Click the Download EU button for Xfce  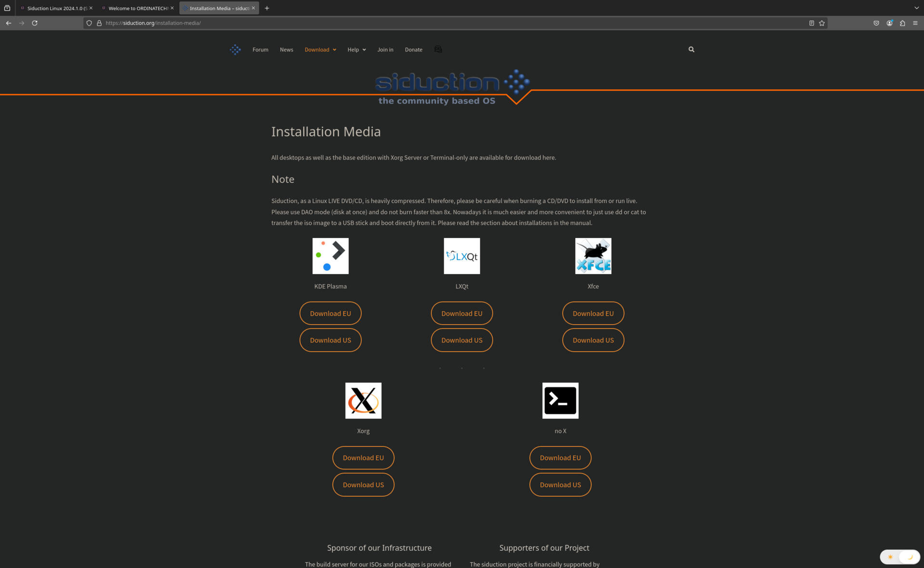pos(593,314)
